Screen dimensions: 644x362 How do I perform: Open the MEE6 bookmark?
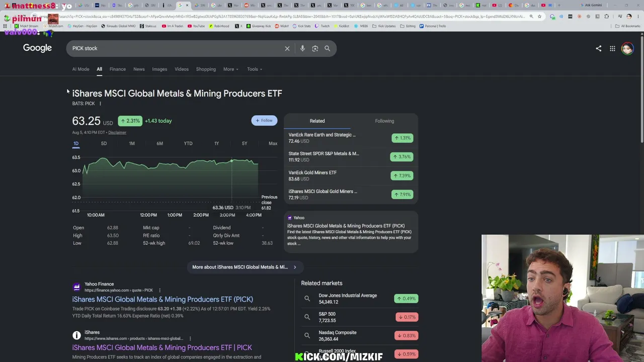click(361, 26)
